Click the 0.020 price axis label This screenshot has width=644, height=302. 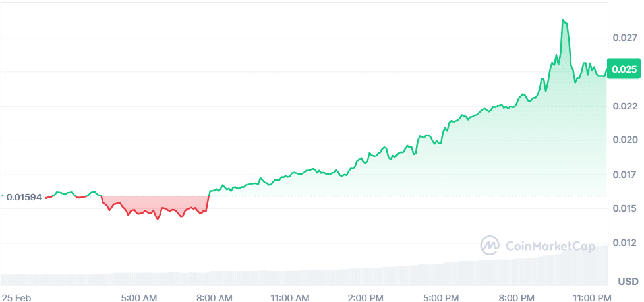tap(624, 140)
